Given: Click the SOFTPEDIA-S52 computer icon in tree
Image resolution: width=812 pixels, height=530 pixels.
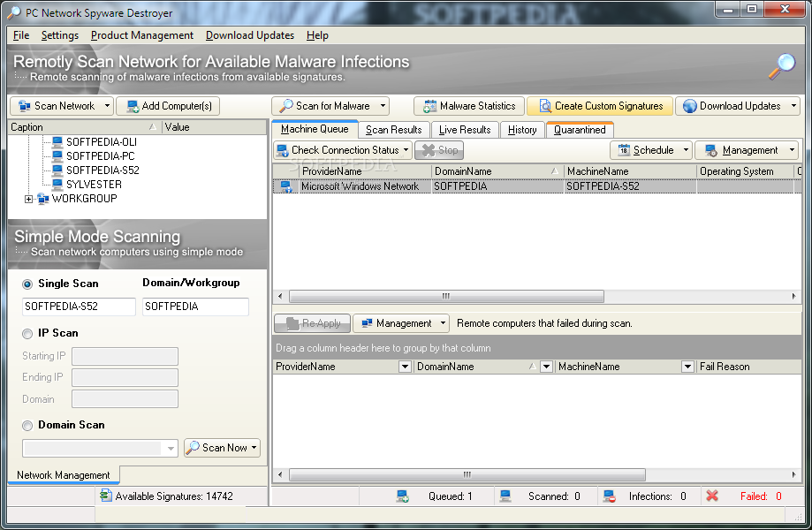Looking at the screenshot, I should click(57, 170).
